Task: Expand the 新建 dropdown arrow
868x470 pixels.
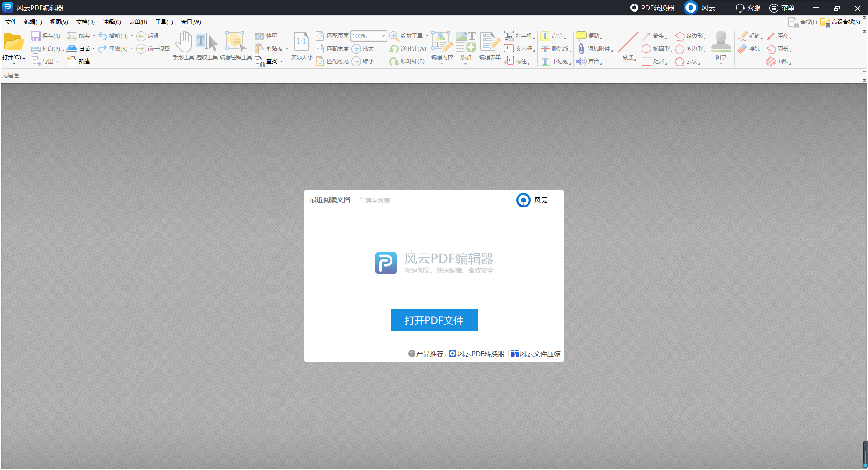Action: coord(94,61)
